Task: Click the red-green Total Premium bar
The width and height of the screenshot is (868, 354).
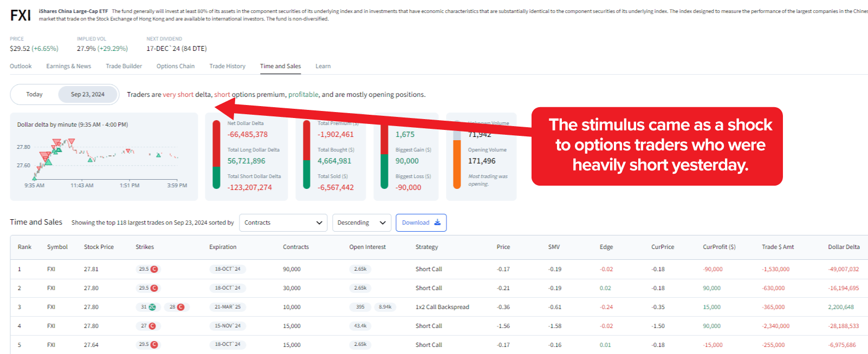Action: click(307, 154)
